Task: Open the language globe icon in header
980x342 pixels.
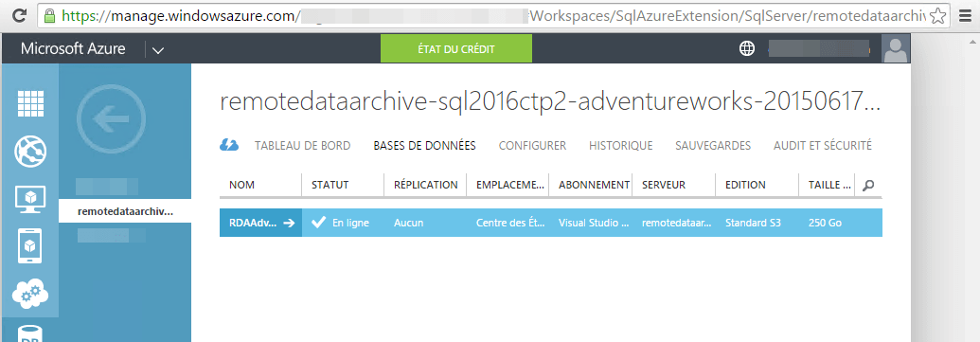Action: click(x=747, y=48)
